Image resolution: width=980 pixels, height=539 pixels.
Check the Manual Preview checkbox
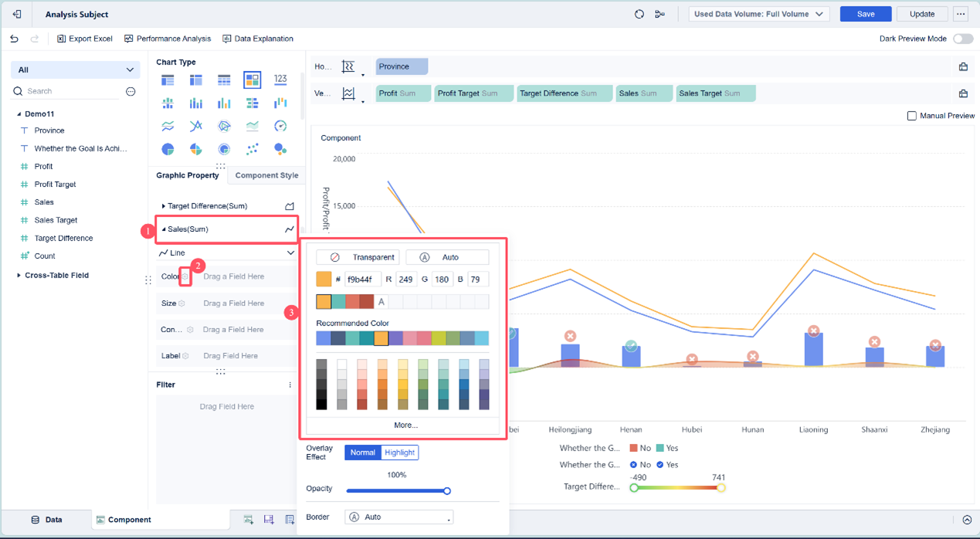point(911,116)
